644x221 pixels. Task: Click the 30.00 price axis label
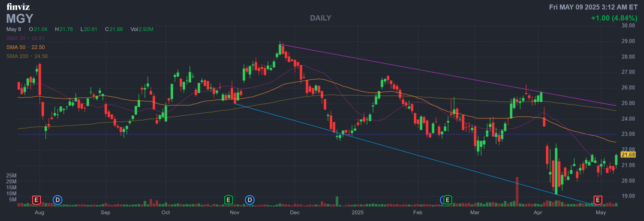[x=628, y=25]
